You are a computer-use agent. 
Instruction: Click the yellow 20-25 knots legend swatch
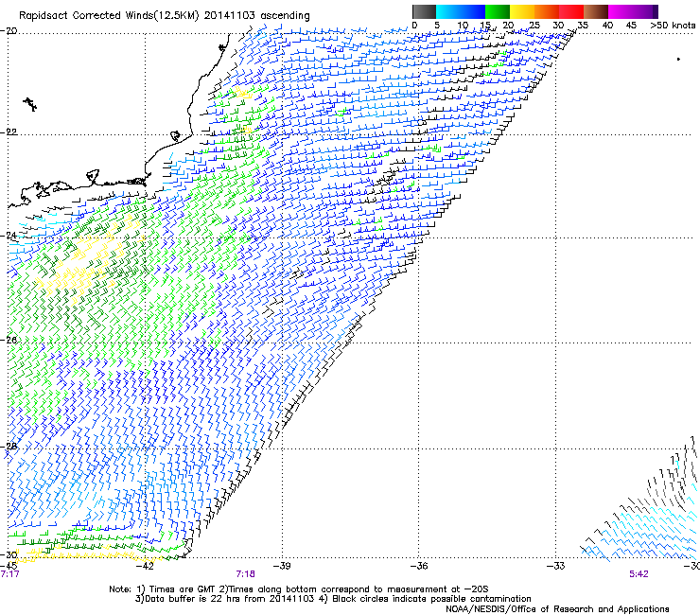[x=522, y=11]
